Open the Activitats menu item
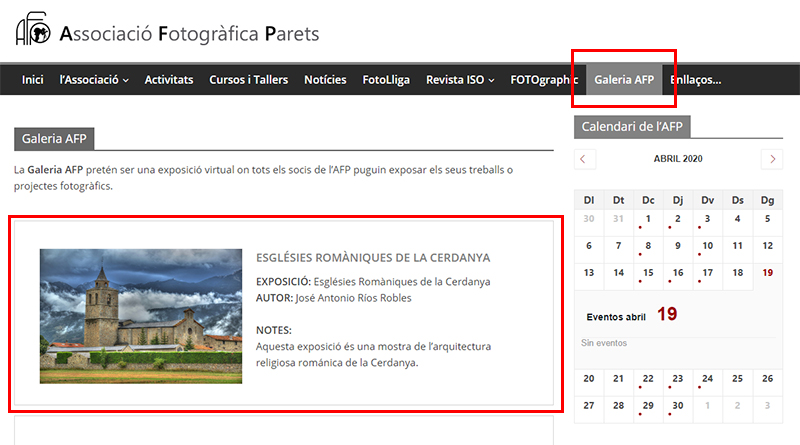Image resolution: width=800 pixels, height=445 pixels. click(169, 80)
